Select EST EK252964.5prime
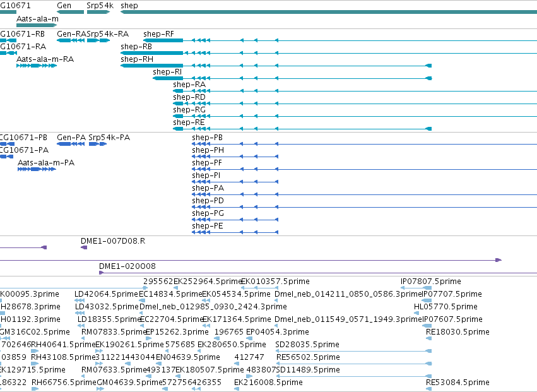Image resolution: width=537 pixels, height=392 pixels. 208,282
